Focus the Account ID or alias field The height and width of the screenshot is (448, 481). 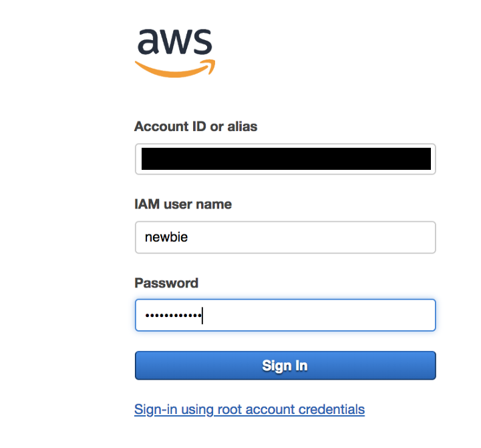[285, 159]
